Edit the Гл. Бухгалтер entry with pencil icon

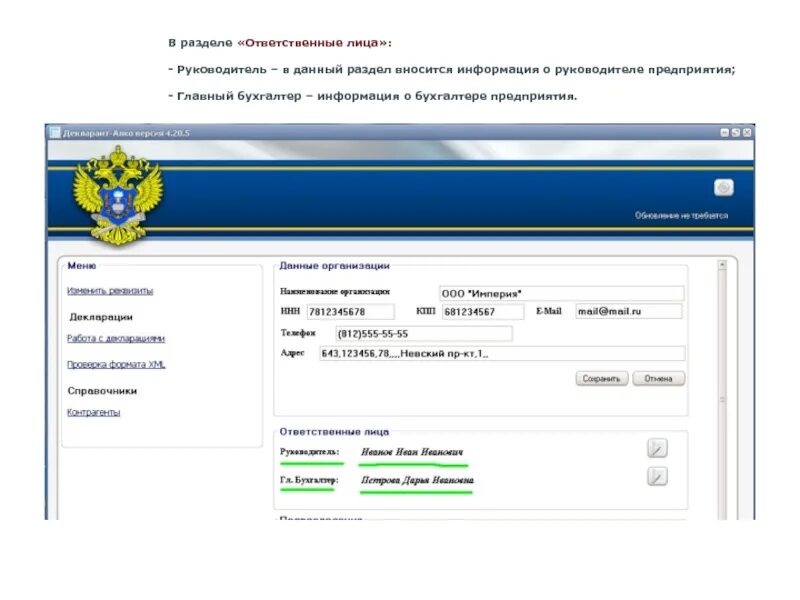click(657, 477)
